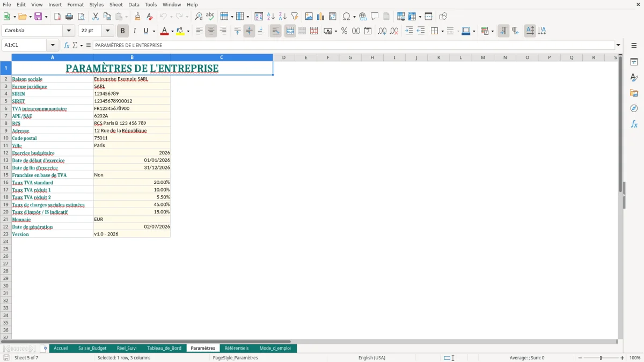Clear direct formatting

(150, 17)
